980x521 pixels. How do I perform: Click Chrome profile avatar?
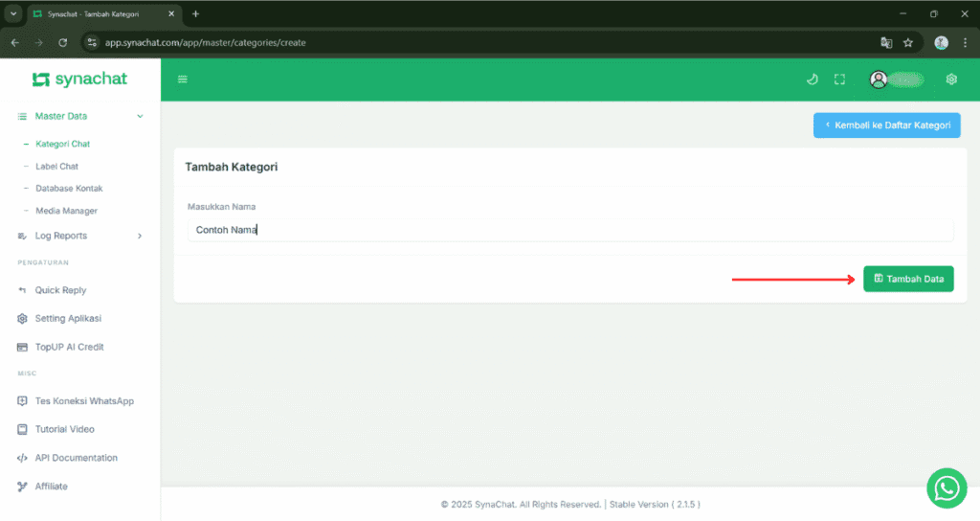[x=941, y=42]
